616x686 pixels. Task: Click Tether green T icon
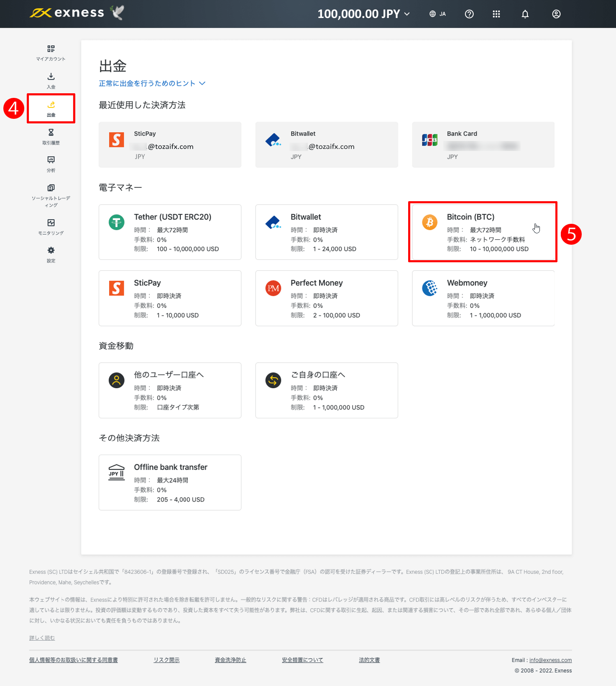117,222
